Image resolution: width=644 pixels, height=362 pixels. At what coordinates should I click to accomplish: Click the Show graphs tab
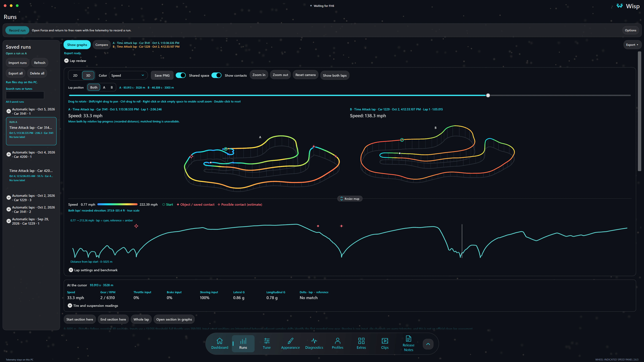coord(77,45)
